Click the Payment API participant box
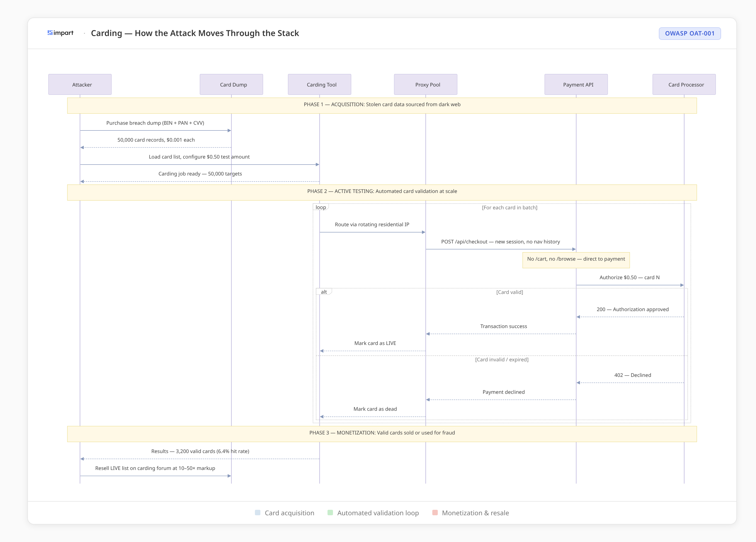Screen dimensions: 756x542 pyautogui.click(x=576, y=84)
